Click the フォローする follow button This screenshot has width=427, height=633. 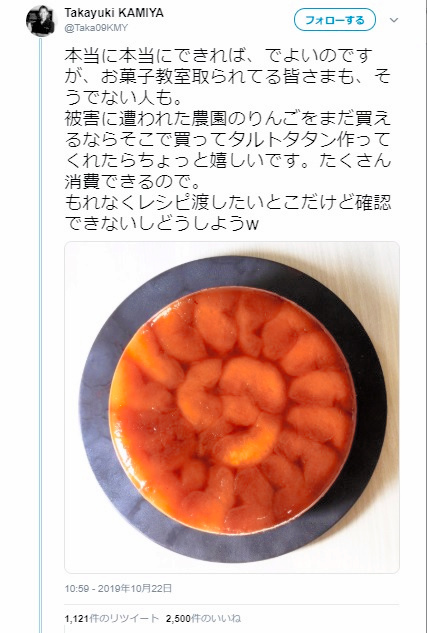[335, 20]
